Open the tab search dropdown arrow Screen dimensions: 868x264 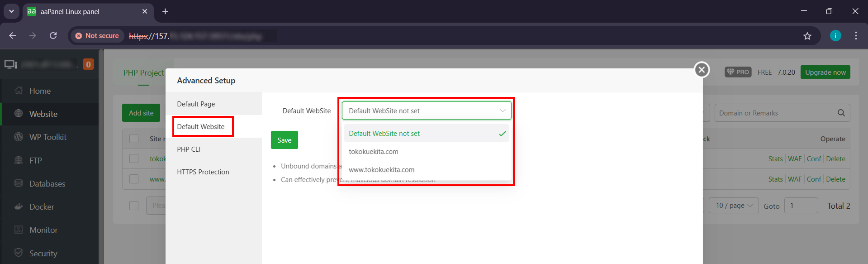11,11
